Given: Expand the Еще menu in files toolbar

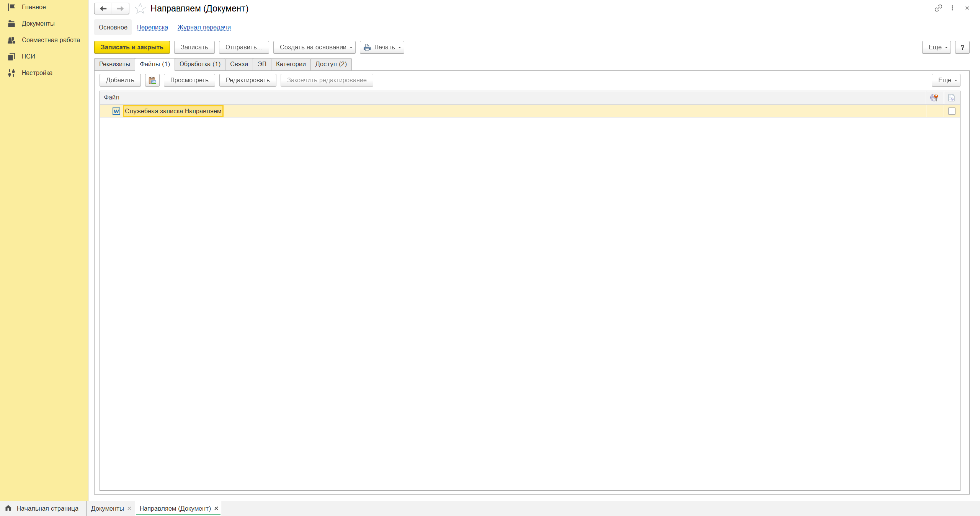Looking at the screenshot, I should (x=946, y=80).
